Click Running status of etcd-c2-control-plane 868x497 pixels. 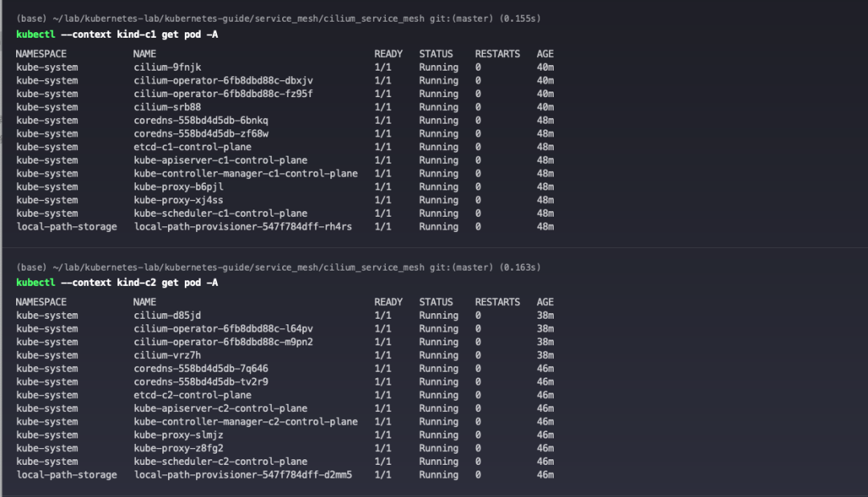(439, 395)
